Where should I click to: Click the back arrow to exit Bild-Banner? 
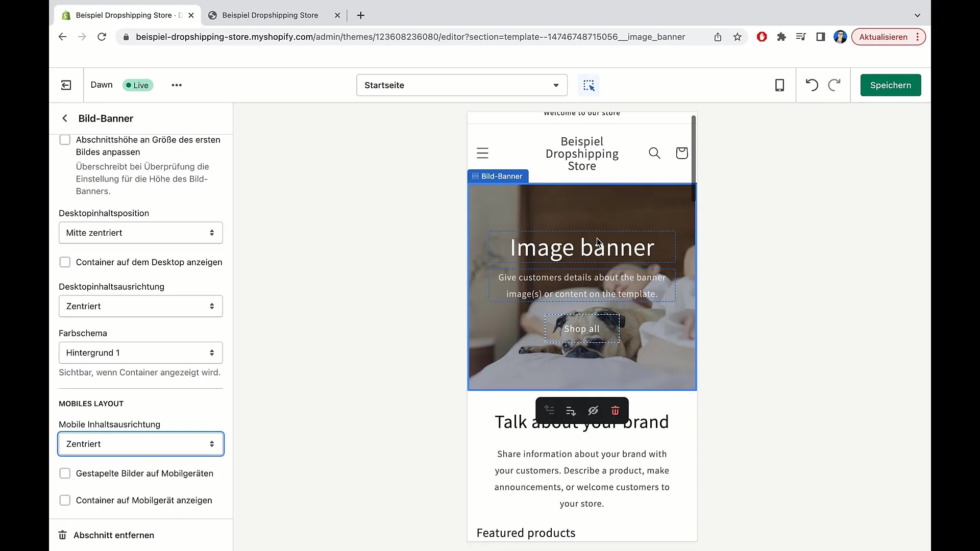[65, 118]
